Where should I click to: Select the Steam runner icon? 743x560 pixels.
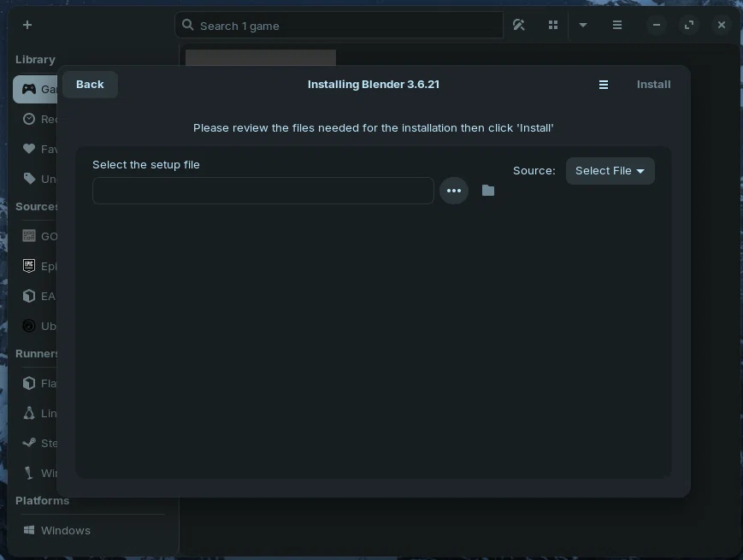coord(29,443)
